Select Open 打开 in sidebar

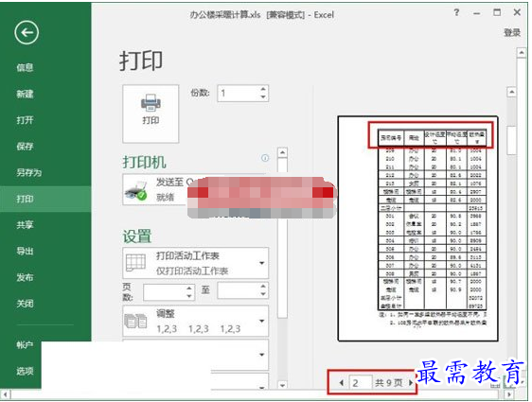(25, 120)
